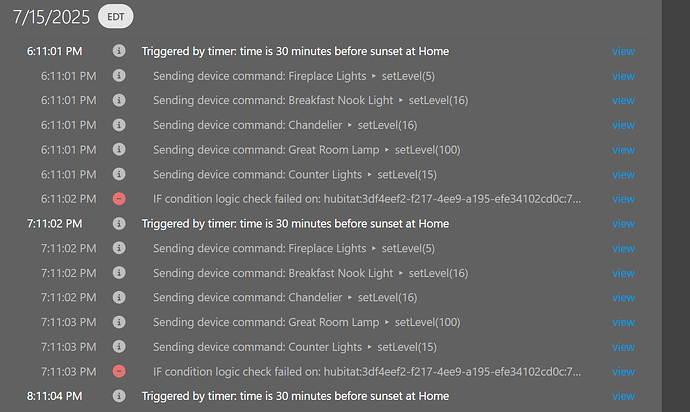Select the 7:11:02 PM triggered by timer row
This screenshot has width=690, height=412.
[x=330, y=224]
